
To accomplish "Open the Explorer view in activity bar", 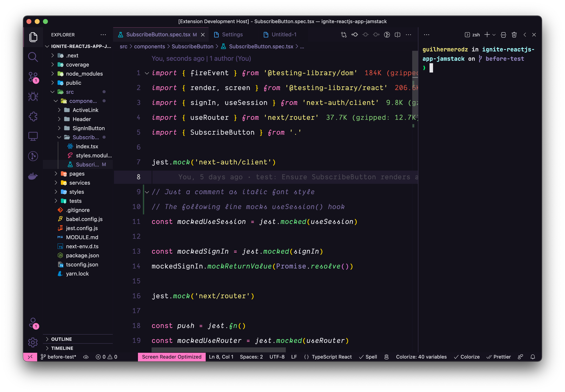I will coord(33,37).
